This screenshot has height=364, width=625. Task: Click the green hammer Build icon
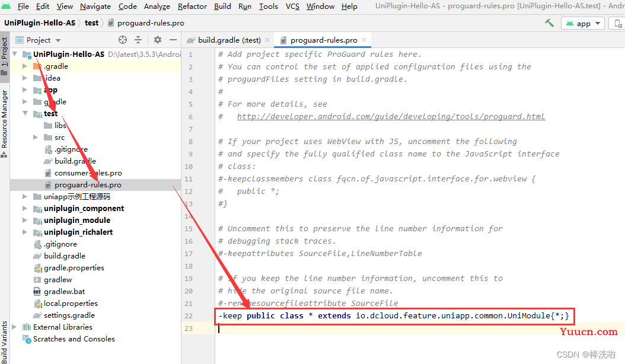coord(549,23)
